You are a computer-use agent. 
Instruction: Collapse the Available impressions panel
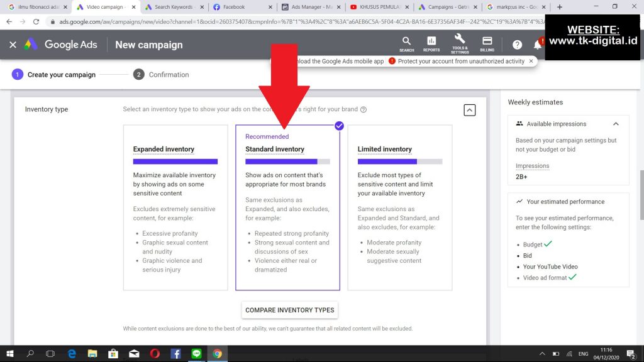pos(616,124)
